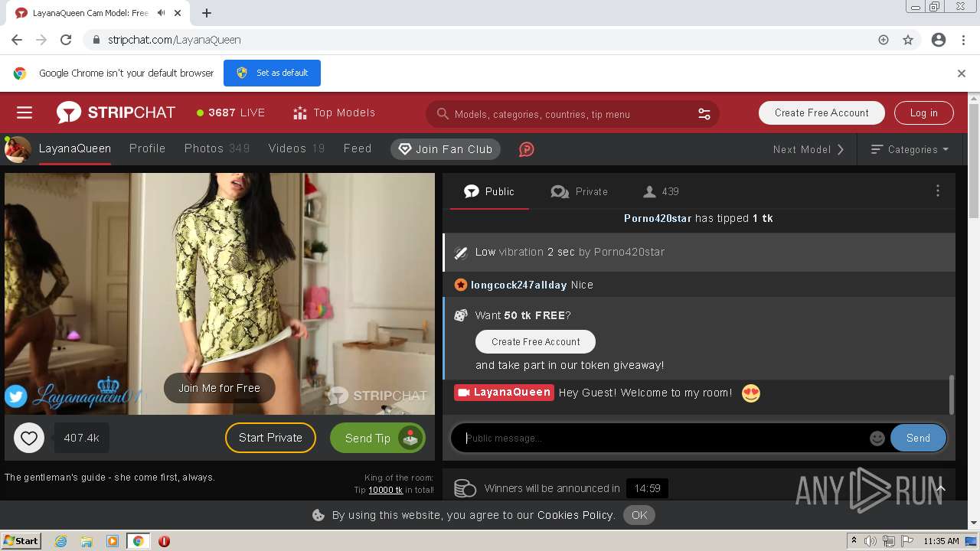Click the heart favorite icon
The image size is (980, 551).
coord(29,438)
